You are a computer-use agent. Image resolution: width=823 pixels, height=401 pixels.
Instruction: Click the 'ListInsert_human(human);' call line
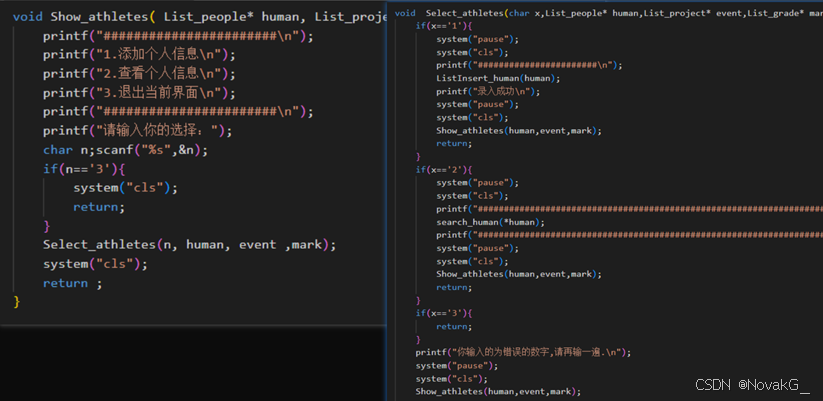coord(498,78)
